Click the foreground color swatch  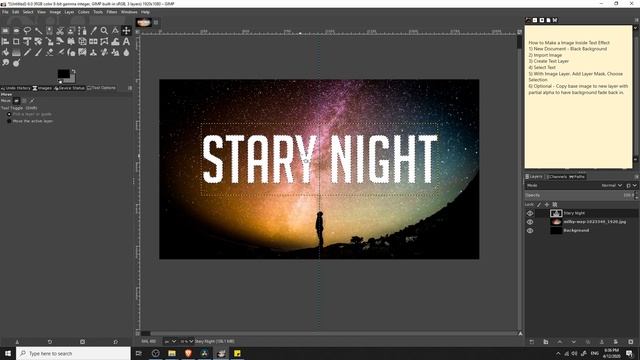coord(63,73)
